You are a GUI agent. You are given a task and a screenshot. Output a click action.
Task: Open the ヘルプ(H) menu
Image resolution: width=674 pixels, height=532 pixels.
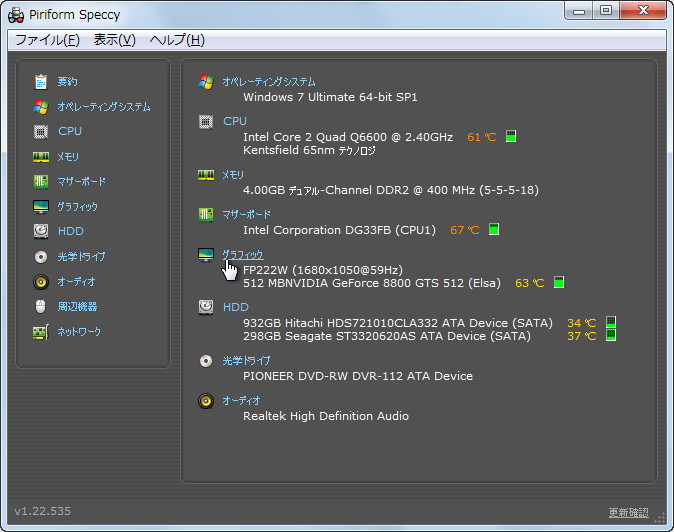[x=177, y=40]
